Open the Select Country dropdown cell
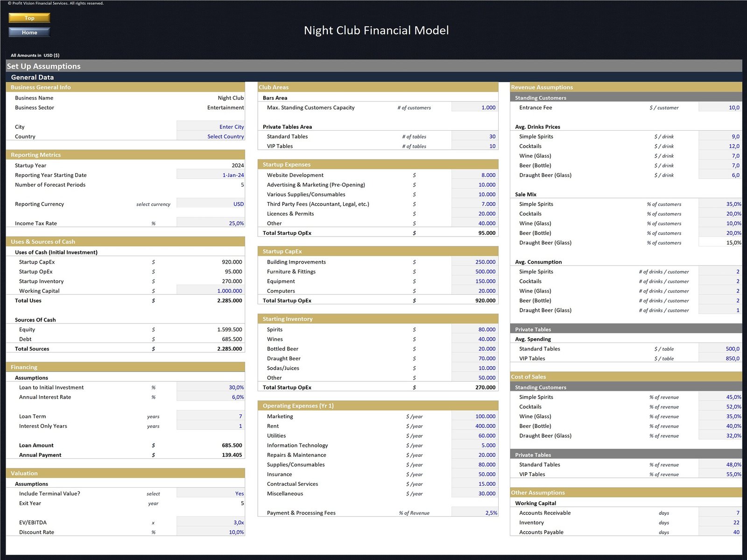This screenshot has width=747, height=560. click(x=211, y=137)
